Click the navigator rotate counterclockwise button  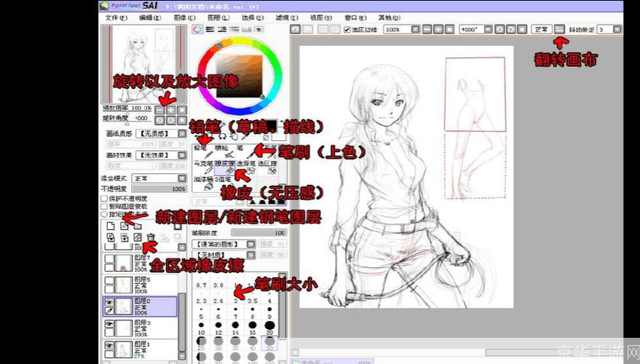pyautogui.click(x=159, y=120)
